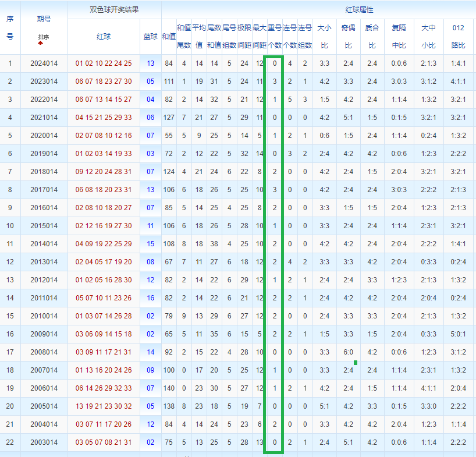Click the 双色球开奖结果 header group
The width and height of the screenshot is (476, 457).
point(114,10)
